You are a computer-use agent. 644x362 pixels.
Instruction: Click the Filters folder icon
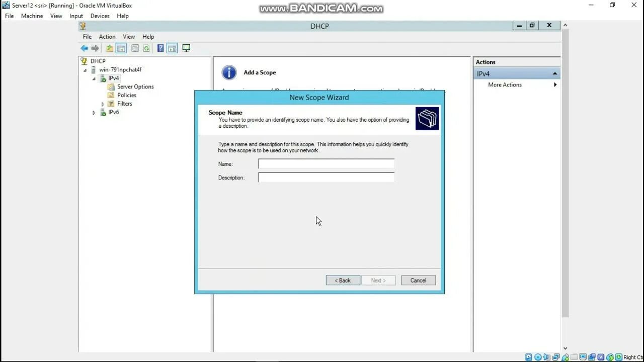pos(111,104)
